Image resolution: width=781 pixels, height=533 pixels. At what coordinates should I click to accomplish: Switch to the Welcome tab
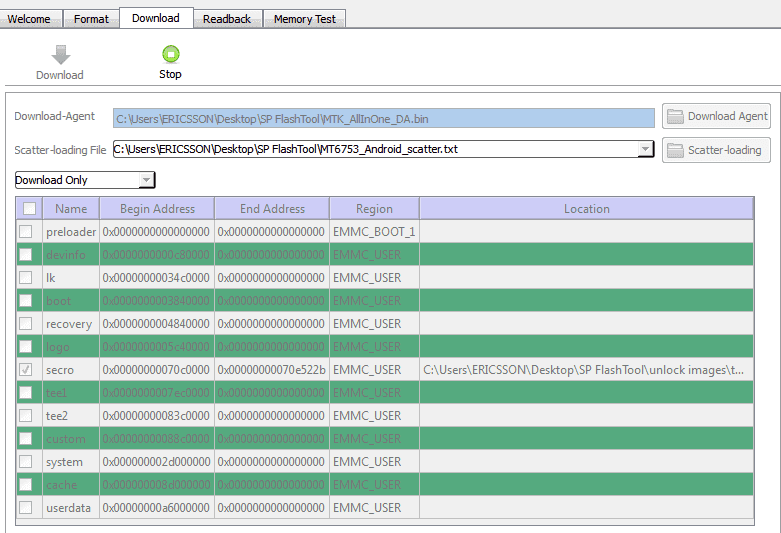coord(29,19)
